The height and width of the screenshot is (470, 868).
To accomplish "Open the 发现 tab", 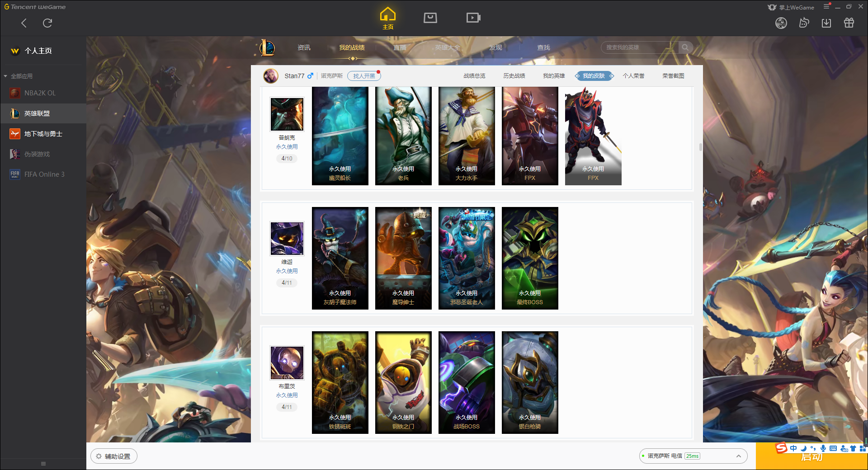I will (495, 47).
